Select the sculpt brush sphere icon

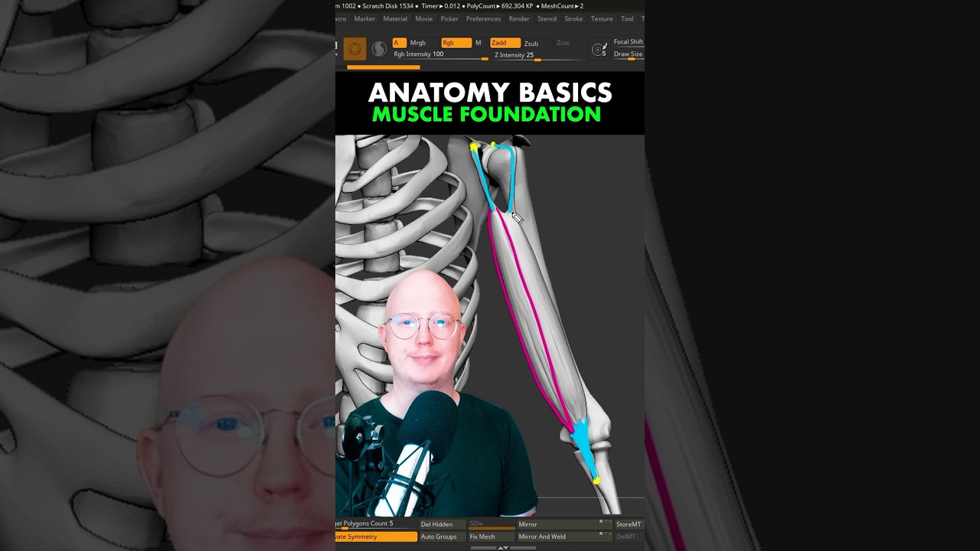(354, 49)
